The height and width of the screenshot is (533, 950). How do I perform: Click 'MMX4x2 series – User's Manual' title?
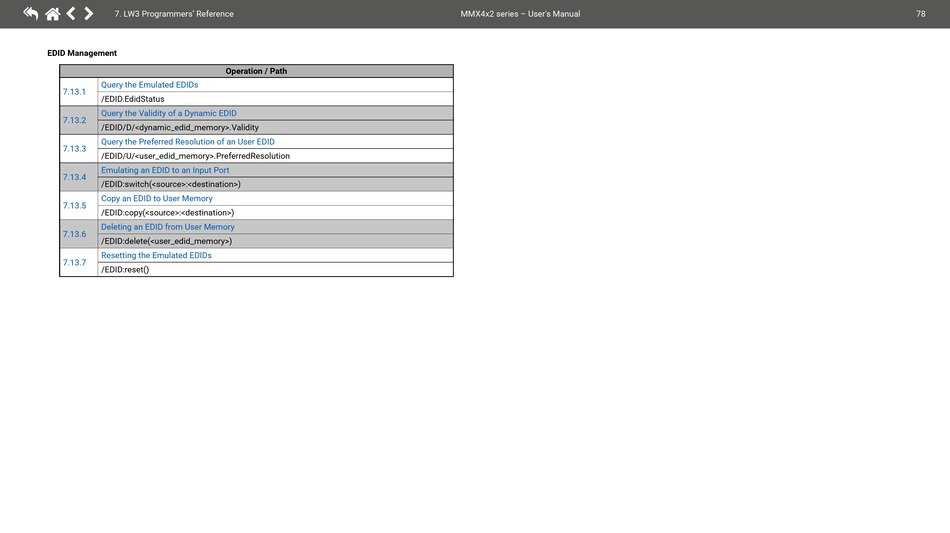520,14
